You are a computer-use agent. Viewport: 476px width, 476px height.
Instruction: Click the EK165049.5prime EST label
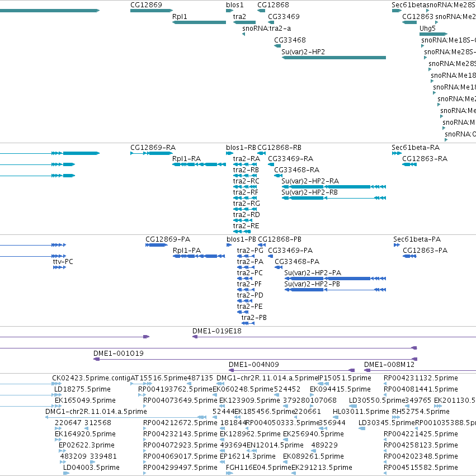[85, 400]
